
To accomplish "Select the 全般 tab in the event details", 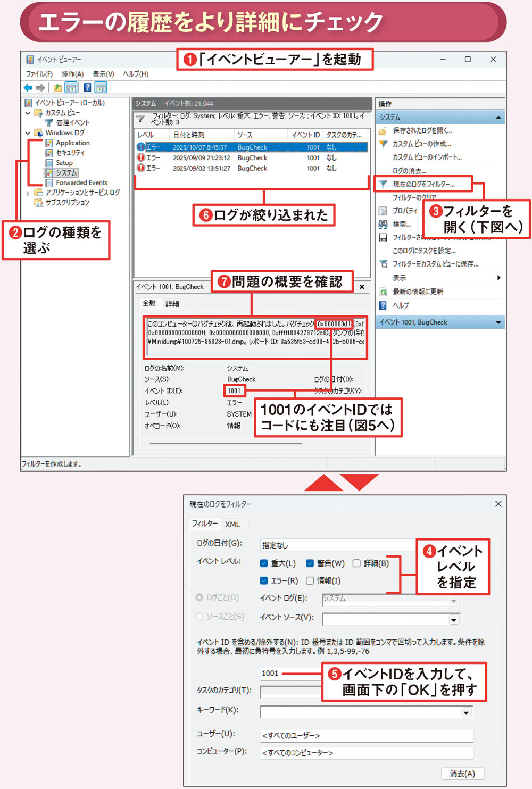I will point(149,303).
